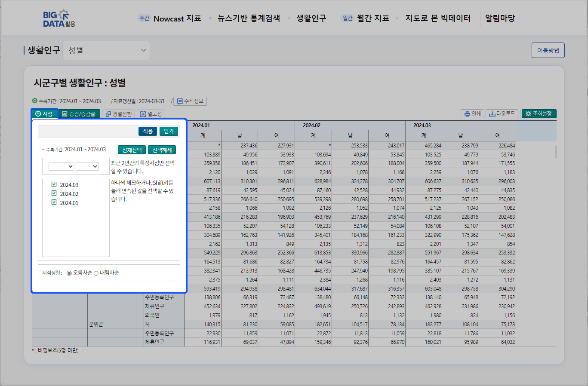The width and height of the screenshot is (588, 386).
Task: Open 주석정보 annotation info
Action: pyautogui.click(x=190, y=101)
